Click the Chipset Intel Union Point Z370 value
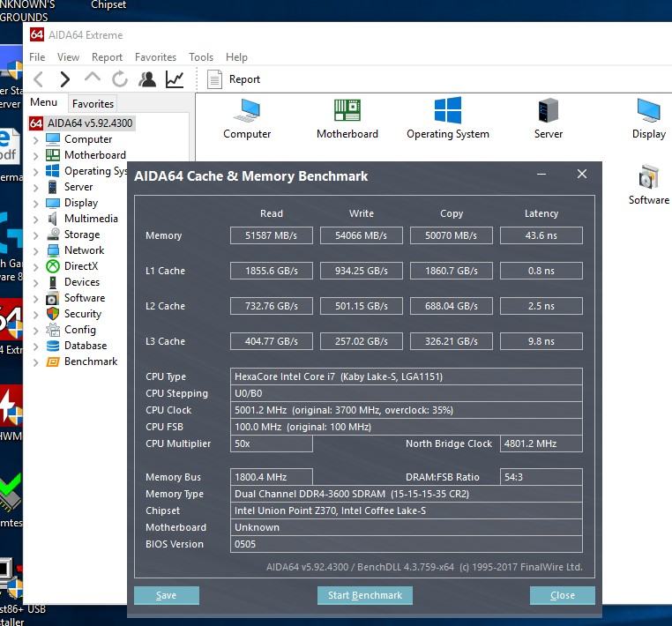672x626 pixels. coord(407,510)
